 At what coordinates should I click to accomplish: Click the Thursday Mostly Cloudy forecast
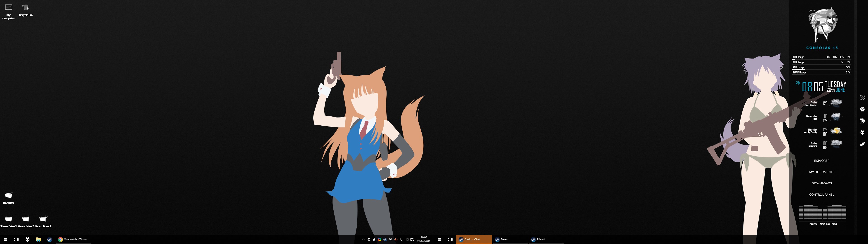tap(823, 131)
